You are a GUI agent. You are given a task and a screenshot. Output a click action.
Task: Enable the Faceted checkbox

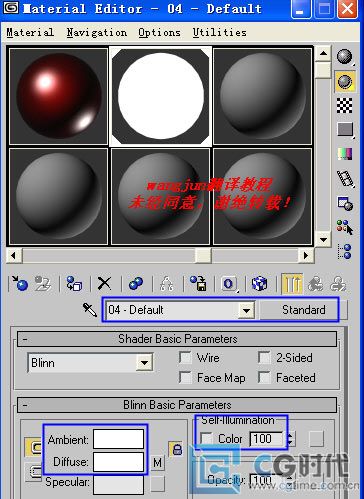coord(265,378)
